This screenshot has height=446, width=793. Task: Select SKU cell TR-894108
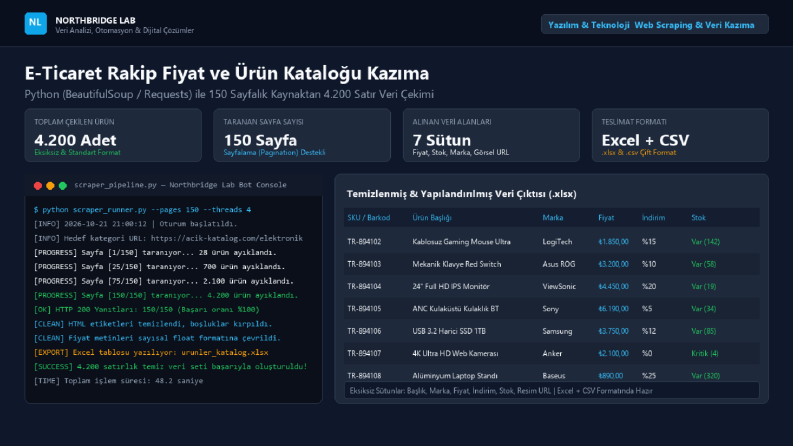click(x=364, y=376)
